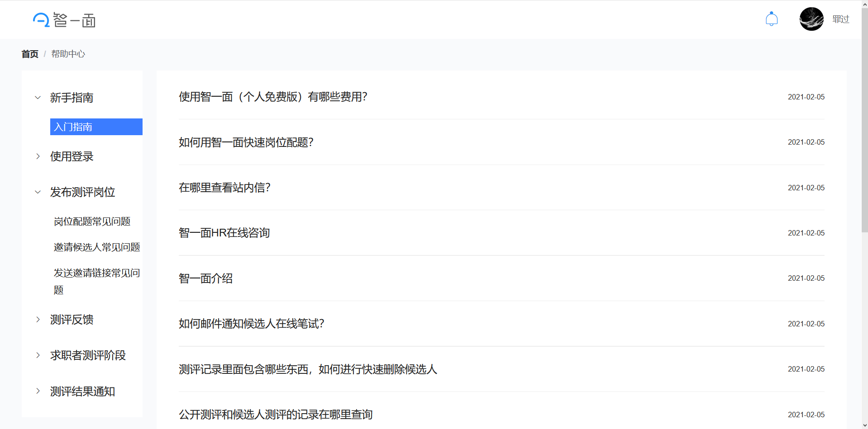Viewport: 868px width, 429px height.
Task: Select 发布测评岗位 menu heading
Action: 82,192
